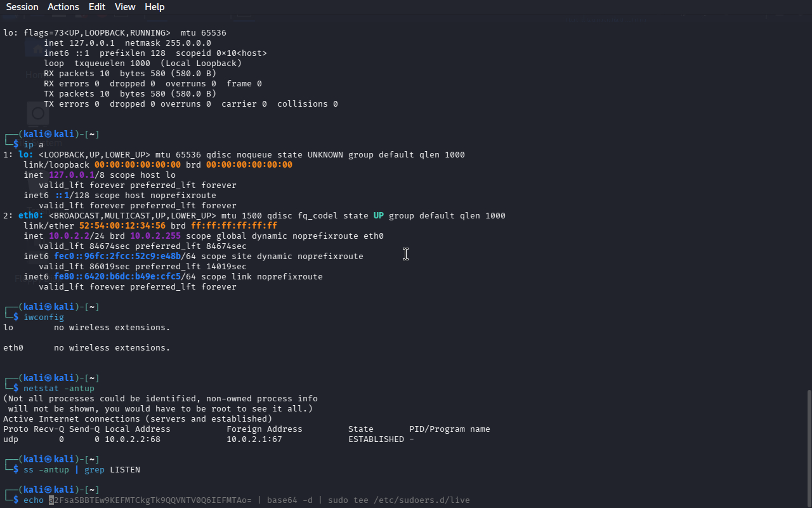Click the link-local IPv6 address starting with fe80
This screenshot has height=508, width=812.
coord(117,277)
